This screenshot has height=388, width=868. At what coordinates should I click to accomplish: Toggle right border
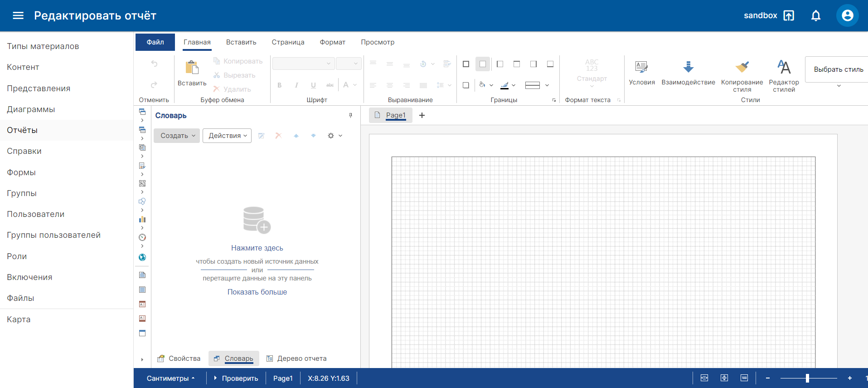533,64
